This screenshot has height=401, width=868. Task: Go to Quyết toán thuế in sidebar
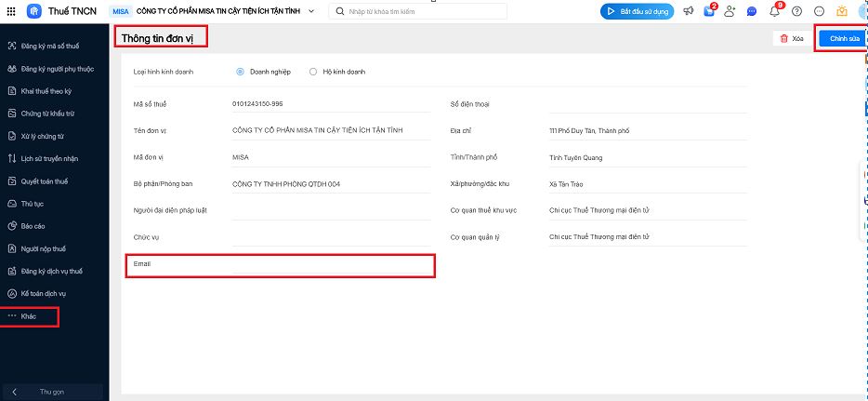point(45,180)
